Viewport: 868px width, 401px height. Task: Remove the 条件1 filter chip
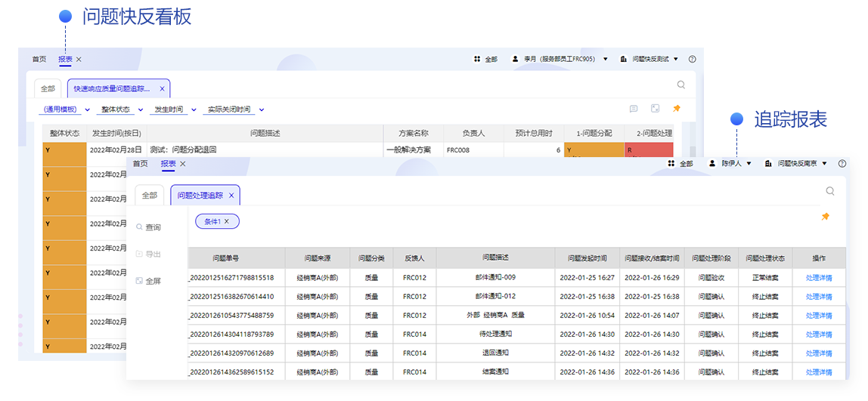pyautogui.click(x=226, y=221)
